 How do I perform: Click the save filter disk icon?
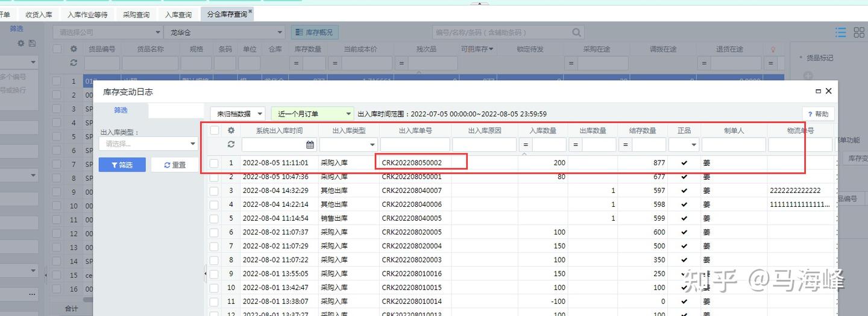(32, 43)
